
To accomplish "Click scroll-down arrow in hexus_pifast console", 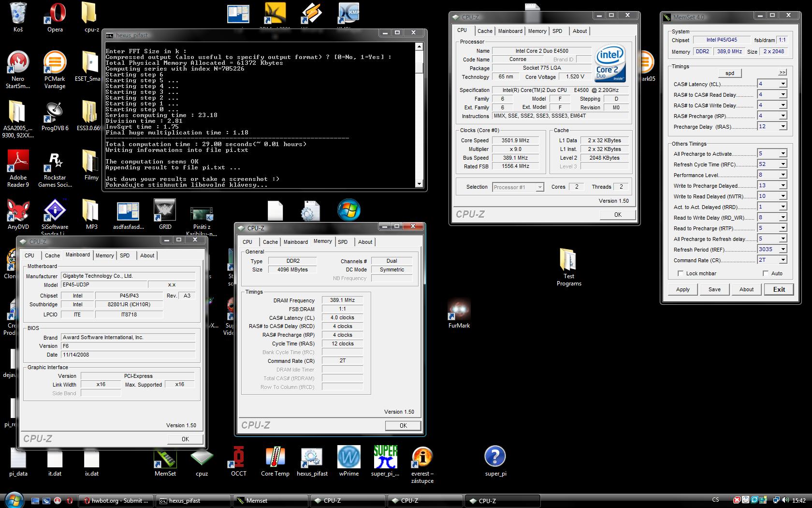I will [419, 184].
